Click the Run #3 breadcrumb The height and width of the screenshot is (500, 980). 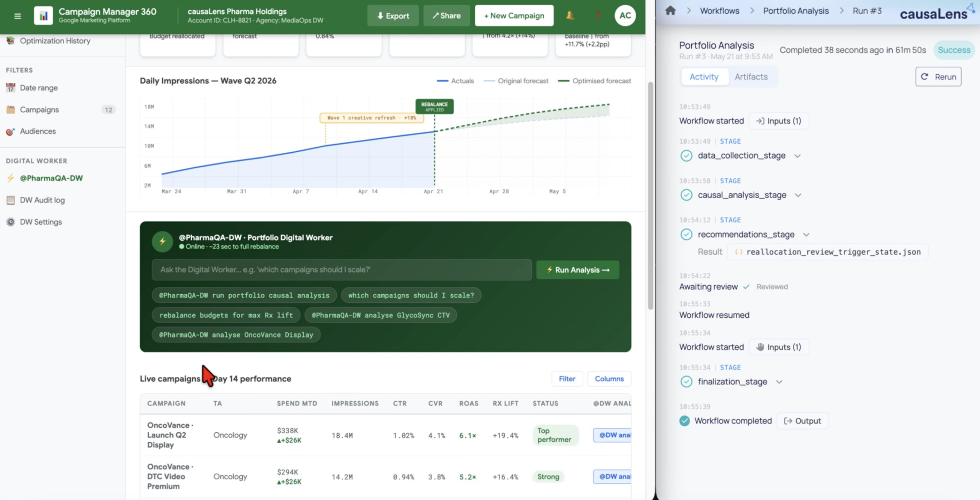867,11
